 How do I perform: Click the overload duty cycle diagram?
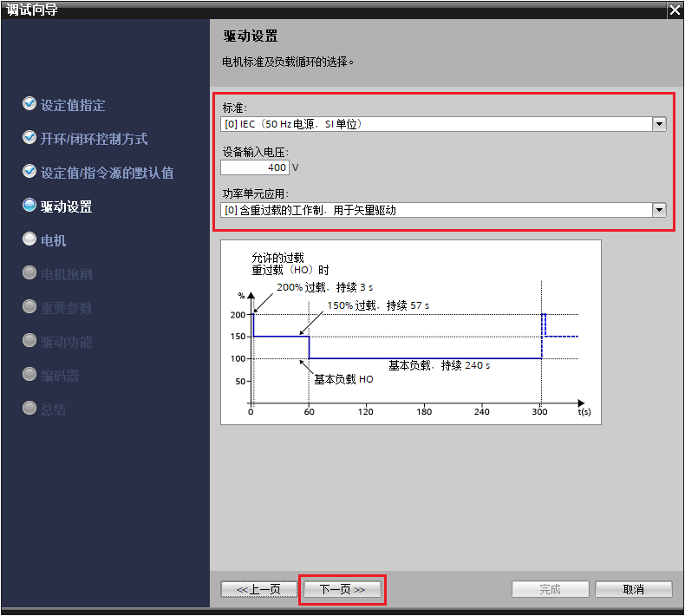pyautogui.click(x=411, y=332)
